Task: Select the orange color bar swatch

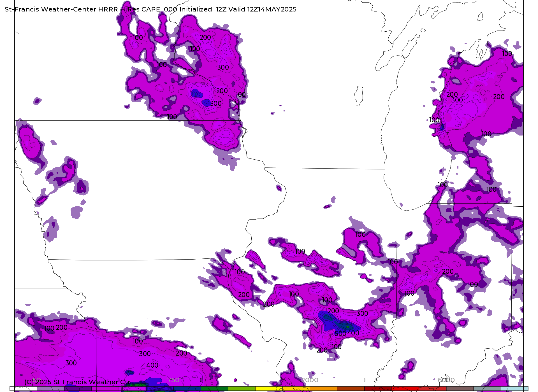Action: (323, 389)
